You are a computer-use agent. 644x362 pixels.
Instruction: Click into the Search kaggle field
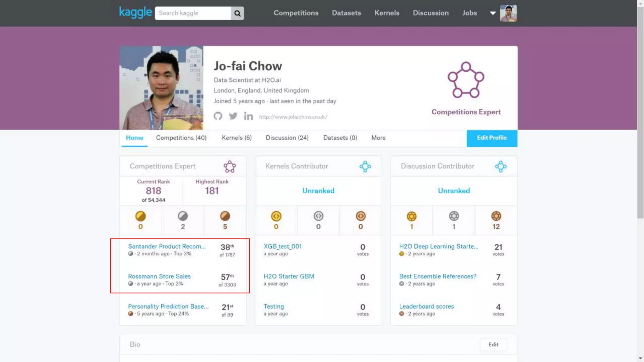tap(193, 13)
